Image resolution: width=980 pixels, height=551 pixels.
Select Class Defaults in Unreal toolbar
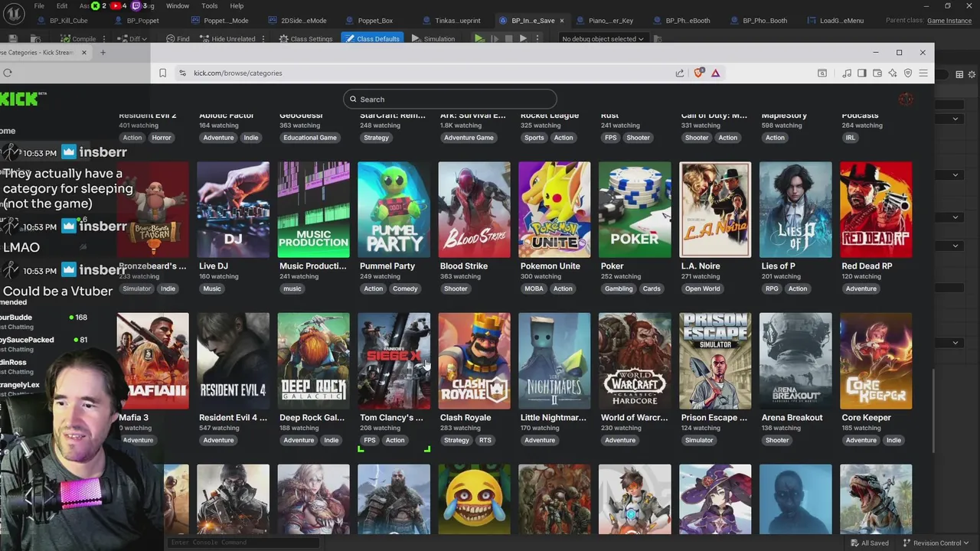tap(373, 39)
